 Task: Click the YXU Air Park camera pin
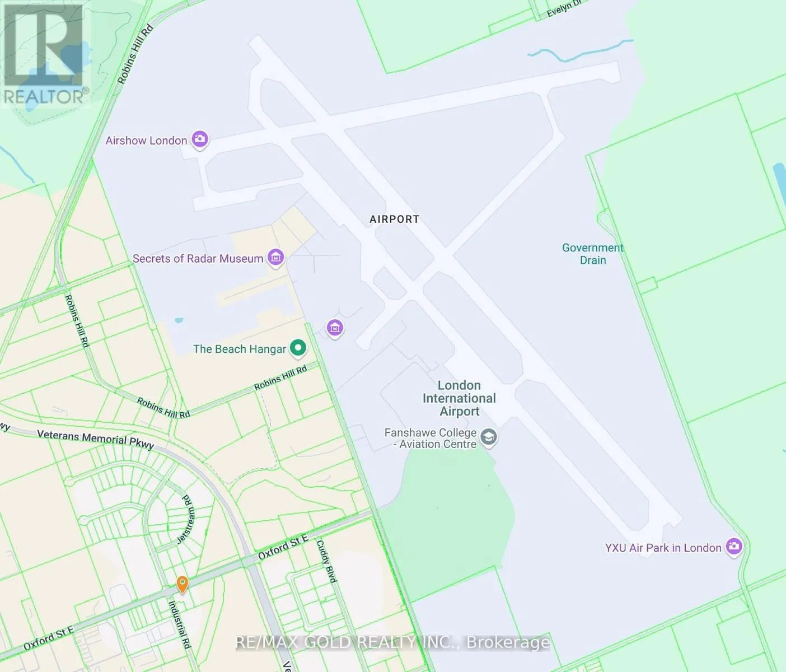pos(734,547)
